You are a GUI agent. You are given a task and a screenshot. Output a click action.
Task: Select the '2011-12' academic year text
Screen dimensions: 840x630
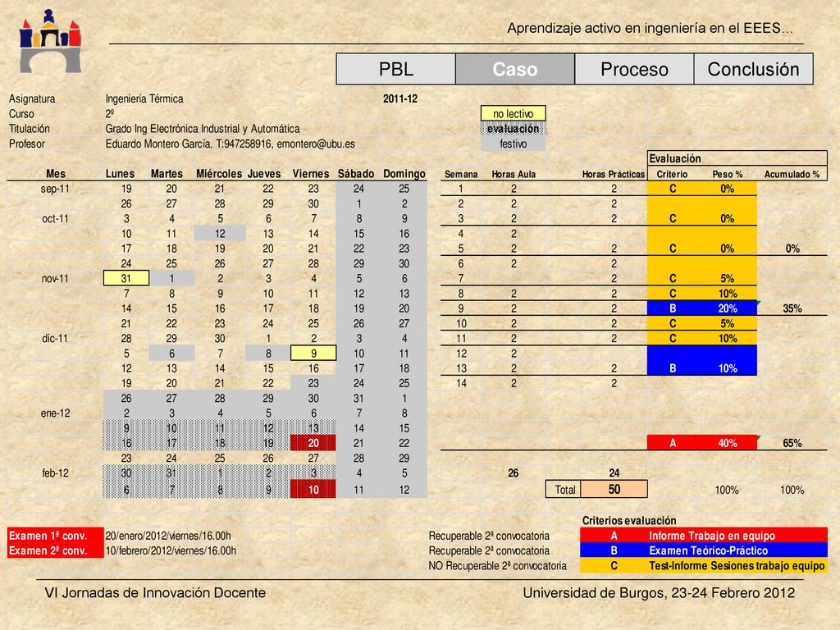pyautogui.click(x=400, y=98)
